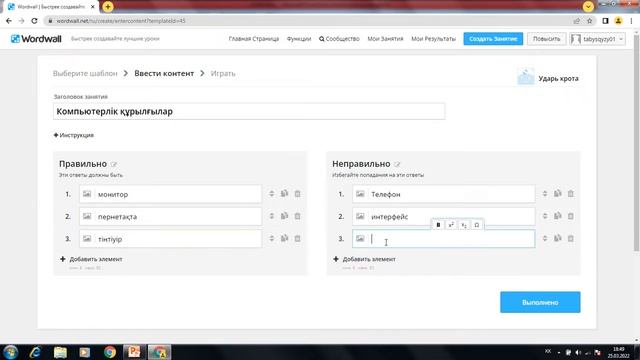Reorder the 'монитор' row with its arrows
The image size is (640, 360).
pyautogui.click(x=272, y=194)
